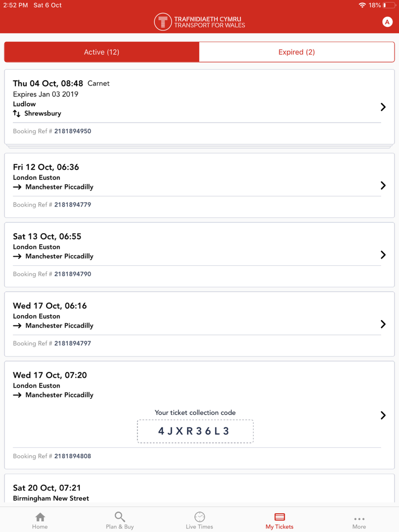Open Sat 13 Oct 06:55 ticket chevron
Image resolution: width=399 pixels, height=532 pixels.
point(383,255)
